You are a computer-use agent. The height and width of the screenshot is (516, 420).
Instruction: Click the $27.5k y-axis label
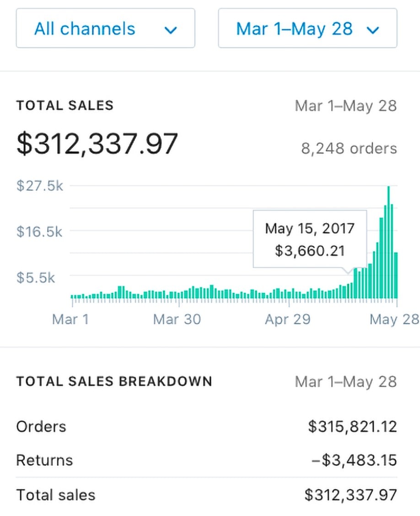point(39,186)
